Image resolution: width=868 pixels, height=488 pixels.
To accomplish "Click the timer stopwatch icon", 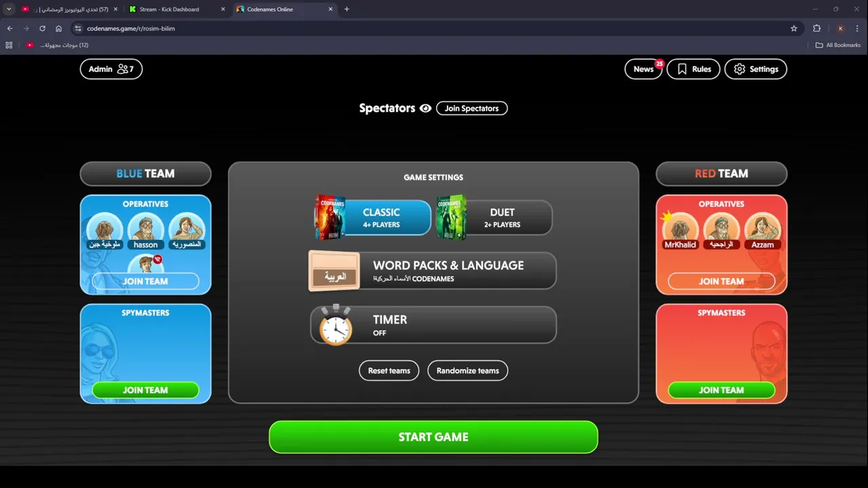I will 336,325.
